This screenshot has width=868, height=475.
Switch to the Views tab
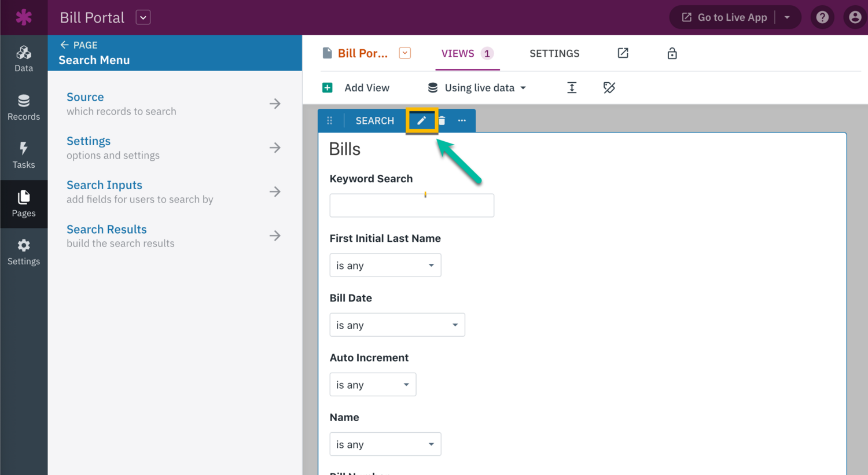pos(466,53)
